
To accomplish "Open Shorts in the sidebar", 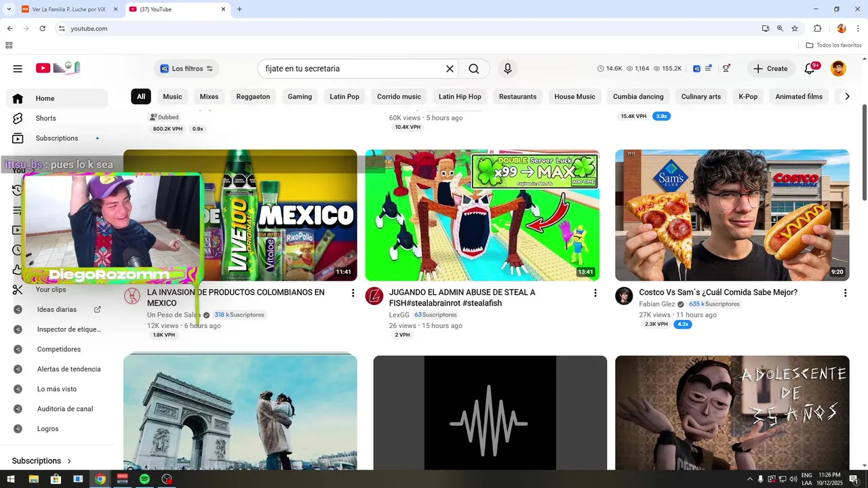I will [x=57, y=118].
